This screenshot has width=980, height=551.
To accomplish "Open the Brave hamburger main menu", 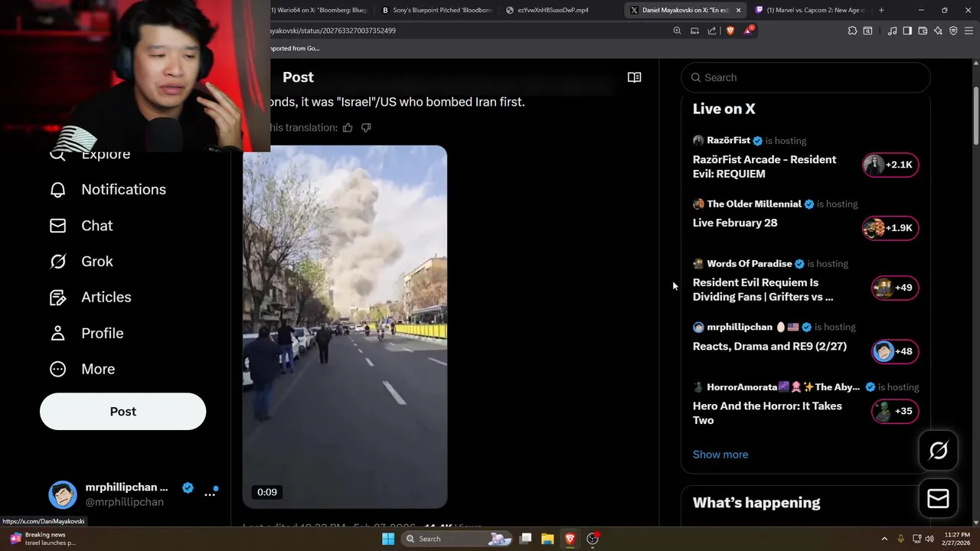I will tap(969, 31).
